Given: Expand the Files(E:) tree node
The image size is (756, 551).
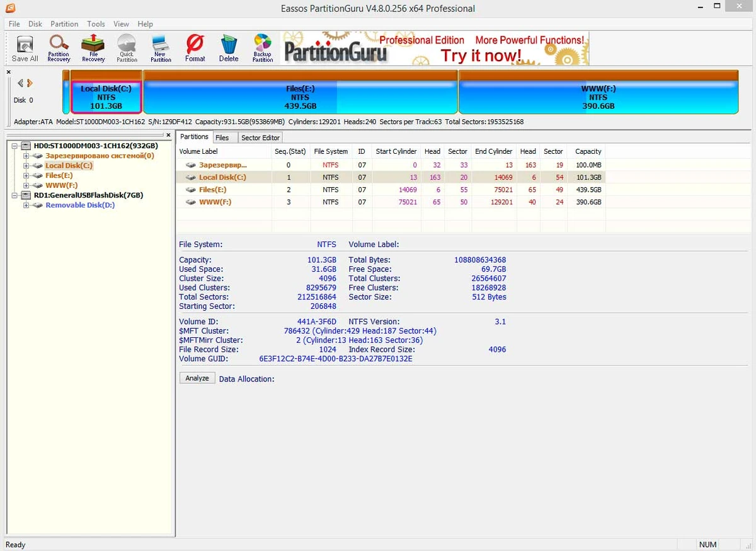Looking at the screenshot, I should (26, 176).
